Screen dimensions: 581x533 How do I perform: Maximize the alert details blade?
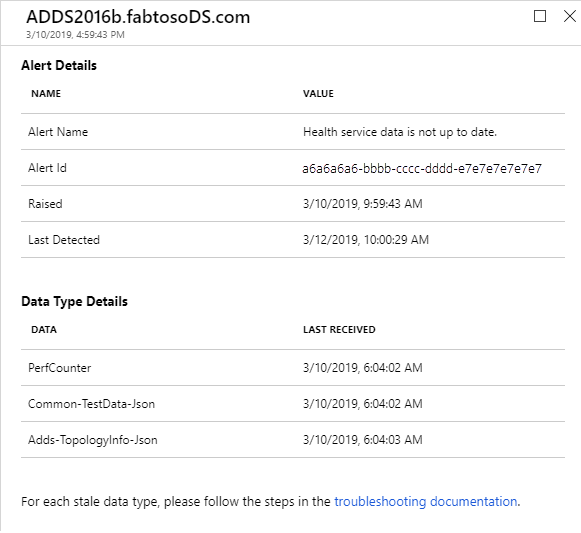pos(540,16)
